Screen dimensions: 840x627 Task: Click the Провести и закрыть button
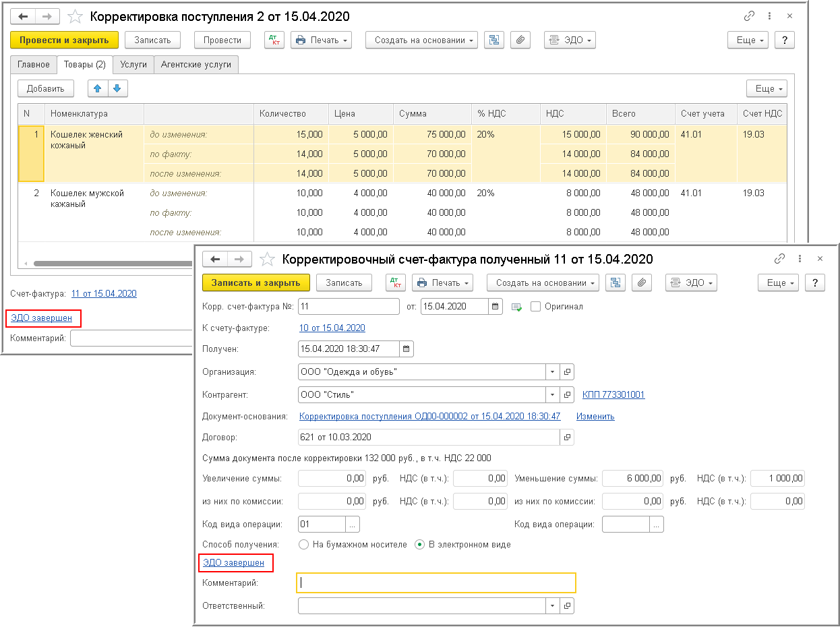tap(64, 40)
